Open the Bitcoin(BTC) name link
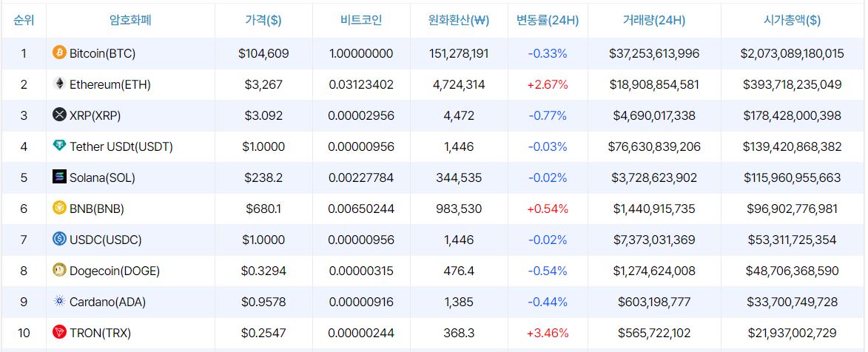 102,54
